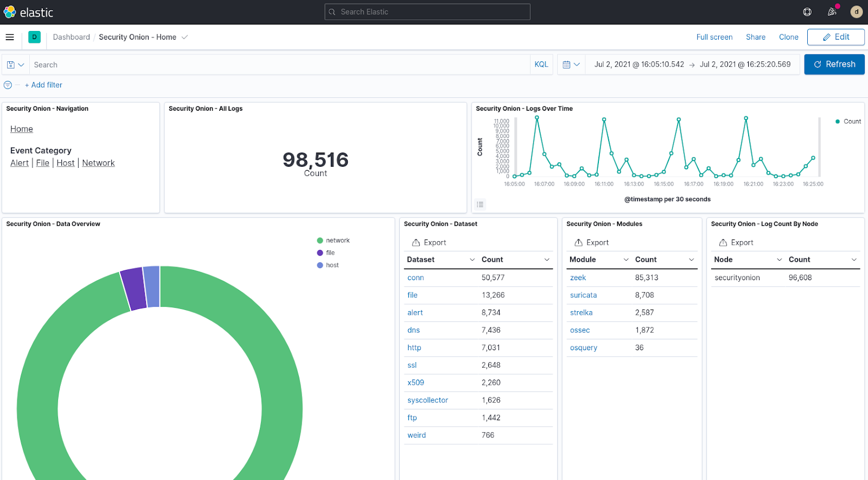
Task: Open Modules table Count column menu
Action: point(692,260)
